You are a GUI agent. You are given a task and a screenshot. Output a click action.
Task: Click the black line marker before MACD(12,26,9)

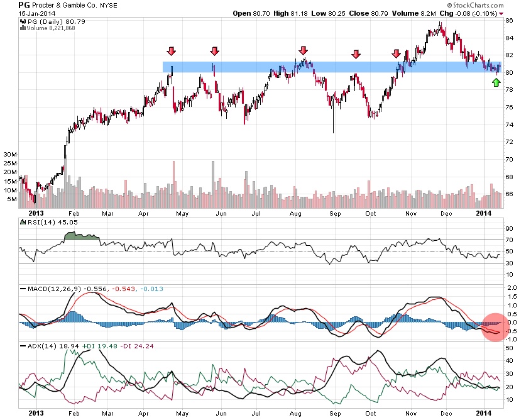(x=23, y=289)
